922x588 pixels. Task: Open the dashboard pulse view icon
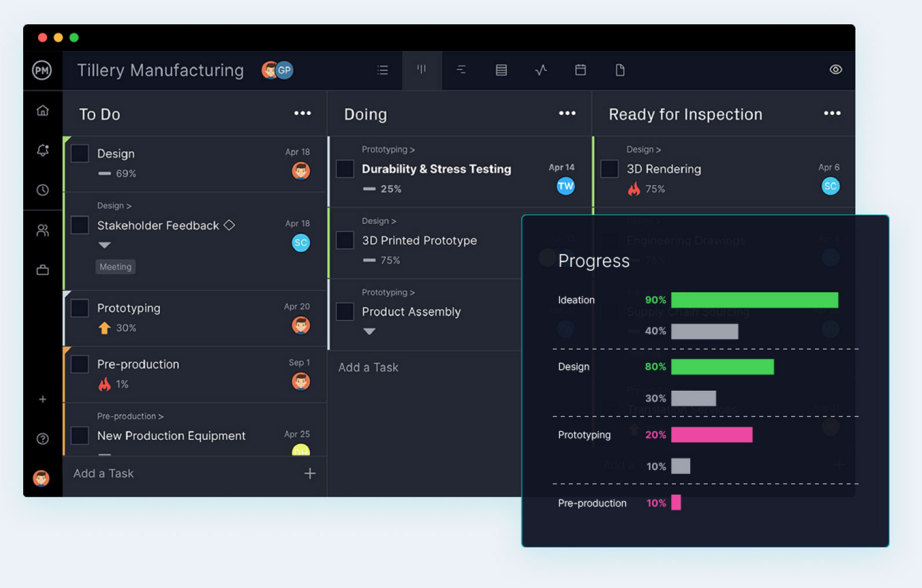point(540,70)
